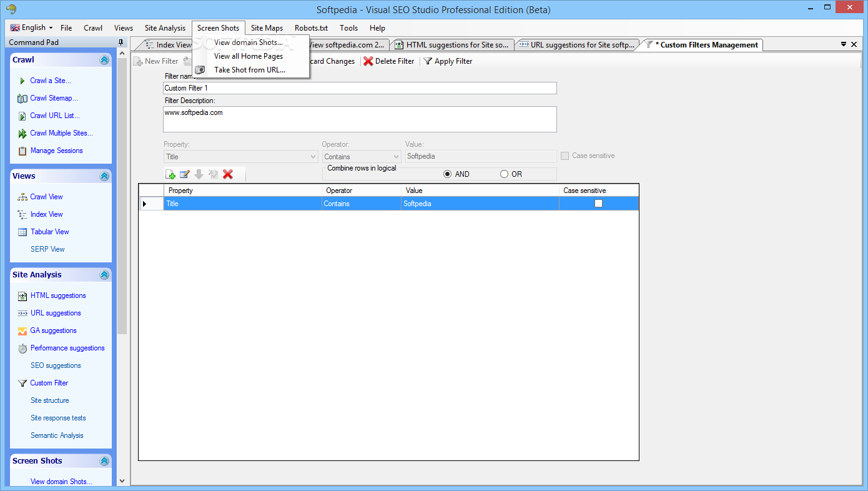Click the British flag language icon
Screen dimensions: 868x491
click(x=15, y=27)
